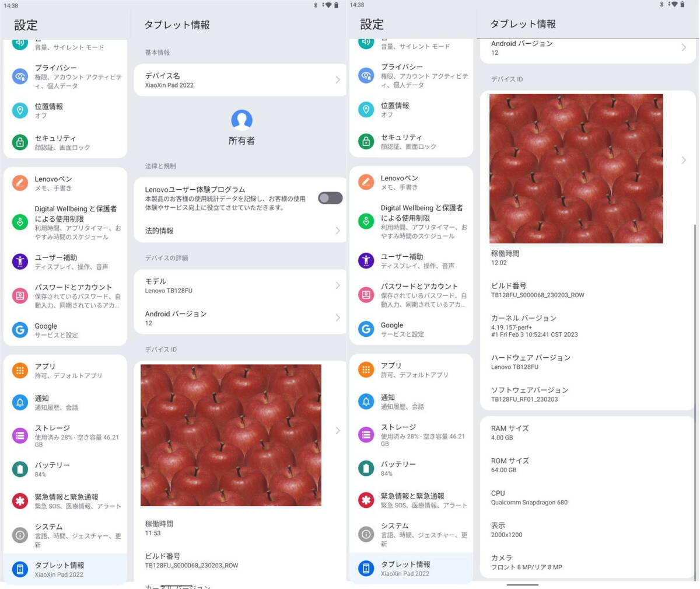This screenshot has width=700, height=589.
Task: Select タブレット情報 menu item in left screenshot
Action: point(65,569)
